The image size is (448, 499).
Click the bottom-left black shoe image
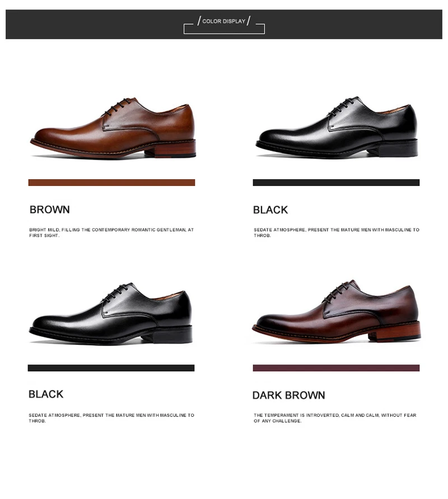coord(111,313)
